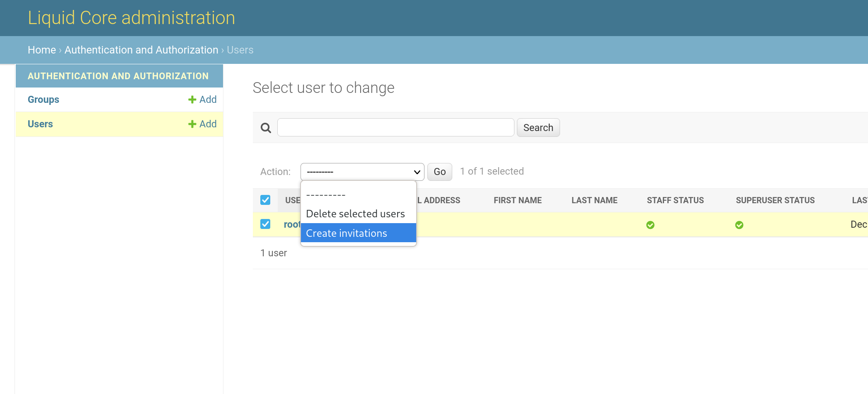The width and height of the screenshot is (868, 394).
Task: Choose Delete selected users option
Action: pos(355,214)
